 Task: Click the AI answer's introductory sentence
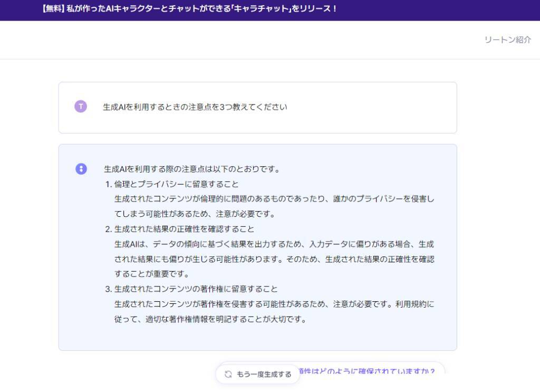[x=191, y=169]
